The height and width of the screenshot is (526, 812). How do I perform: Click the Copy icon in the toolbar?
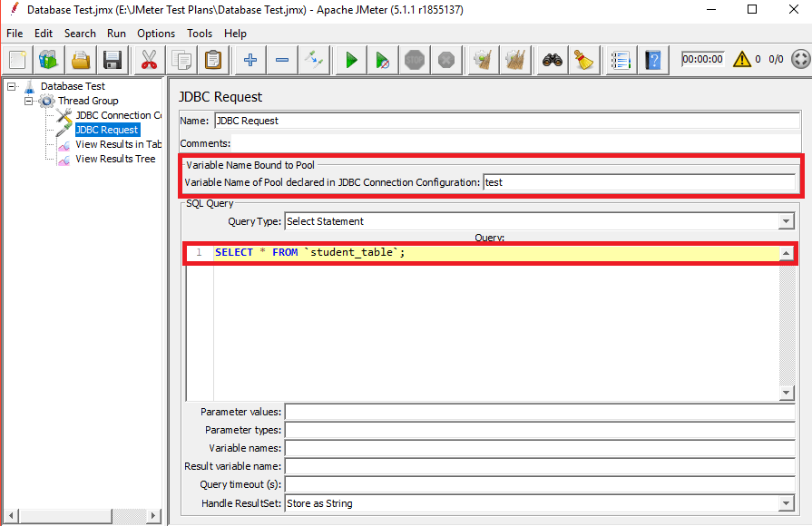tap(181, 60)
